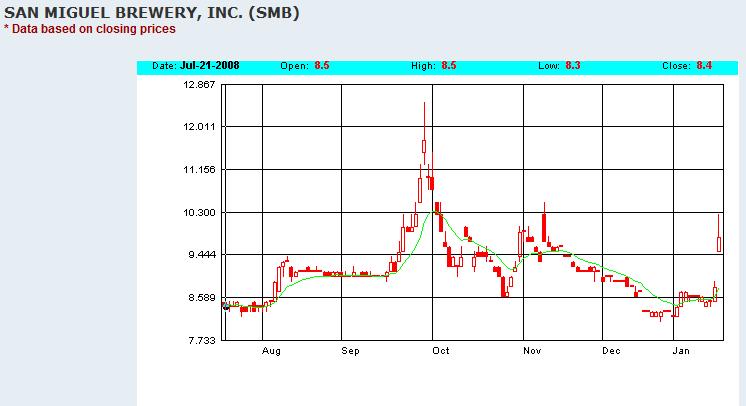Click the 11.156 y-axis label
The image size is (746, 406).
pyautogui.click(x=199, y=169)
